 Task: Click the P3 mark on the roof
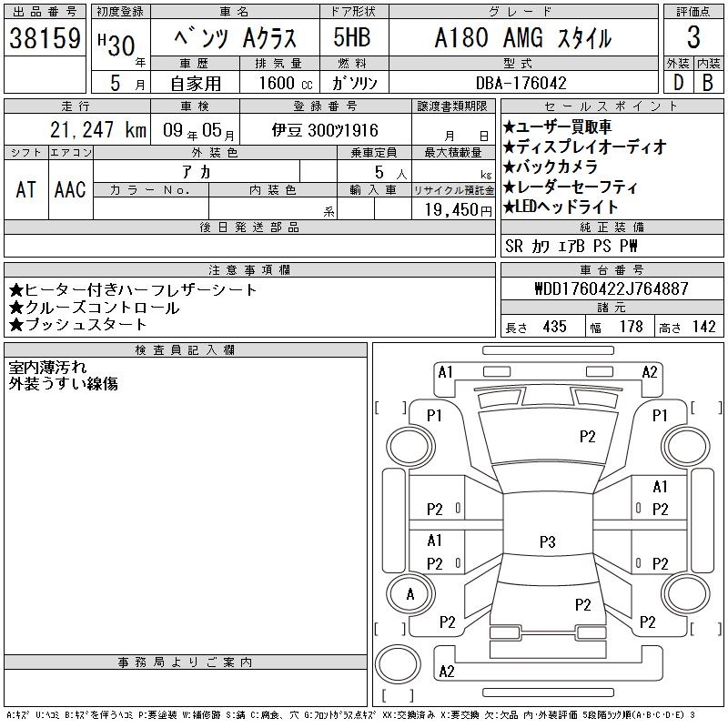[548, 541]
